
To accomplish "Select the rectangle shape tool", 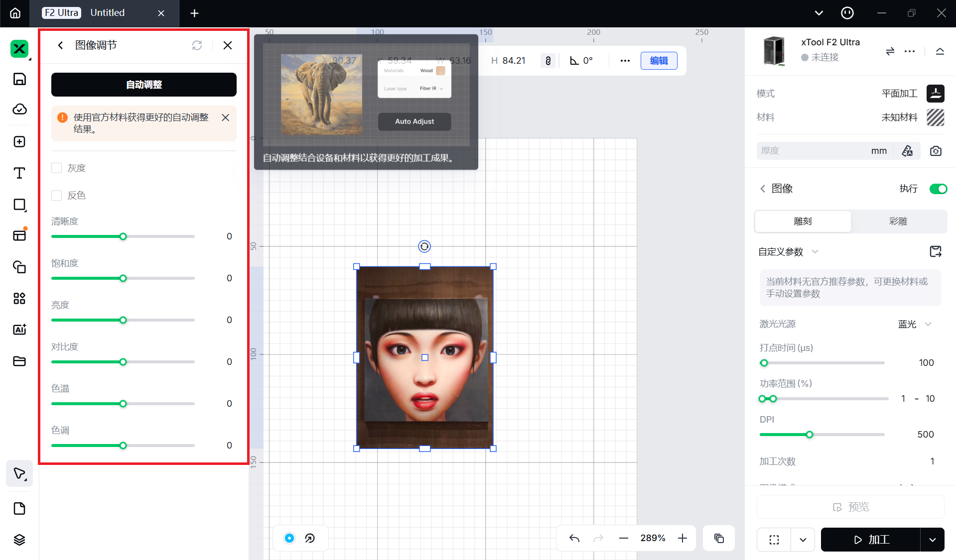I will [x=19, y=205].
